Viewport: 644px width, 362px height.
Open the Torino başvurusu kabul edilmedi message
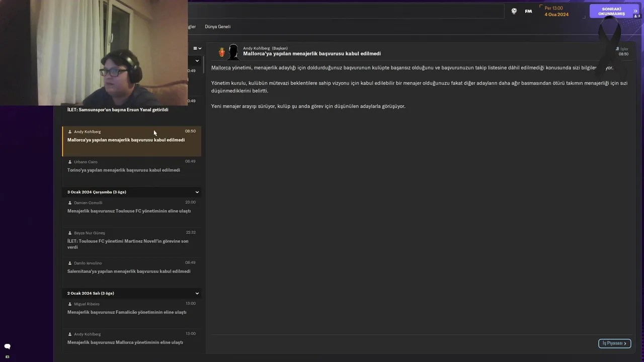point(132,171)
